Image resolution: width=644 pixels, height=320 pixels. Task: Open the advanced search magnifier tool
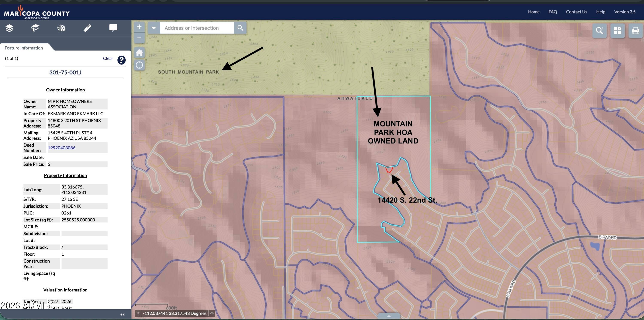(x=600, y=31)
